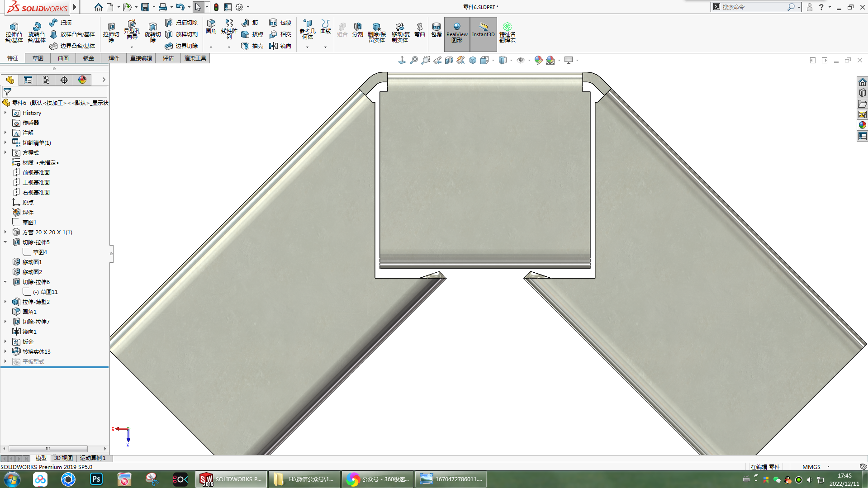Open the 焊件 ribbon tab
Image resolution: width=868 pixels, height=488 pixels.
tap(114, 58)
